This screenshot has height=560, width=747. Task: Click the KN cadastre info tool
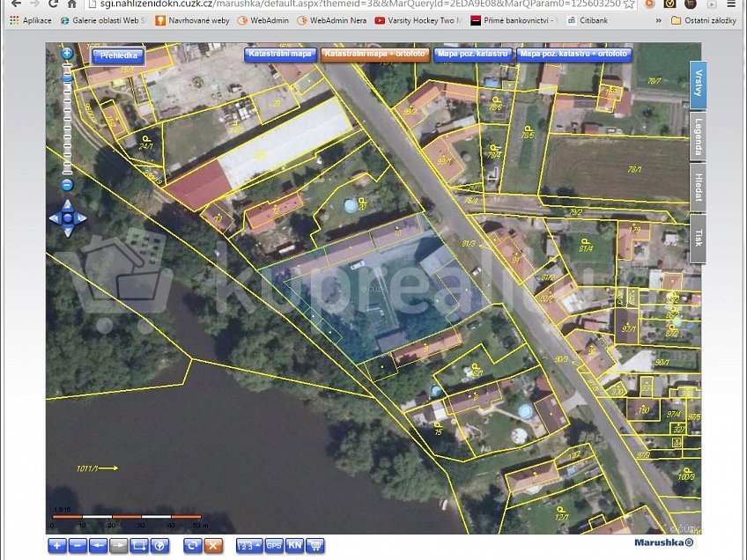tap(294, 546)
